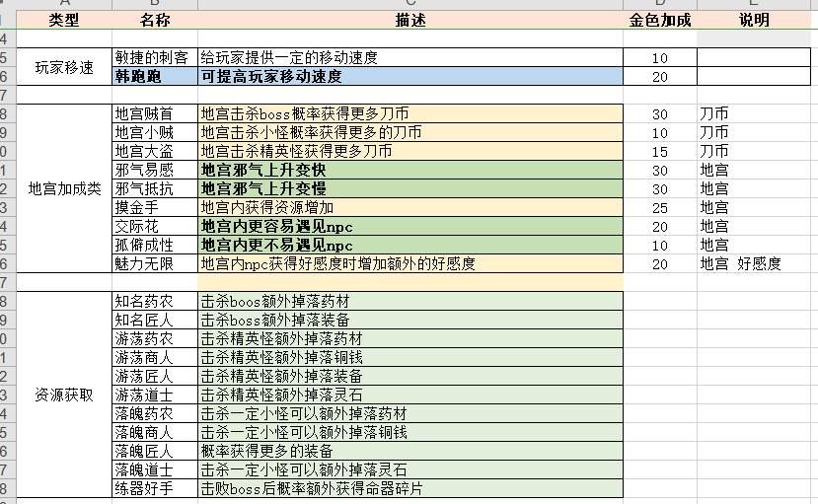Select the gold bonus cell containing 25
This screenshot has width=818, height=504.
pyautogui.click(x=660, y=207)
